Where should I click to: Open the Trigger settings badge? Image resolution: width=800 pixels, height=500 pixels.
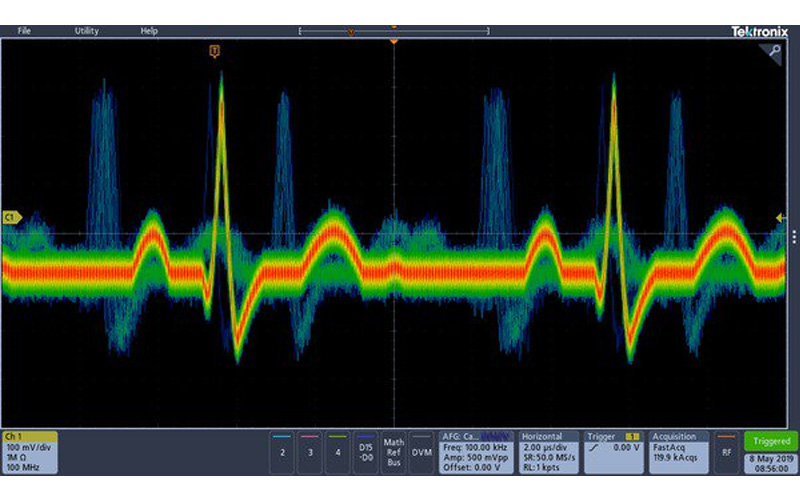coord(614,452)
